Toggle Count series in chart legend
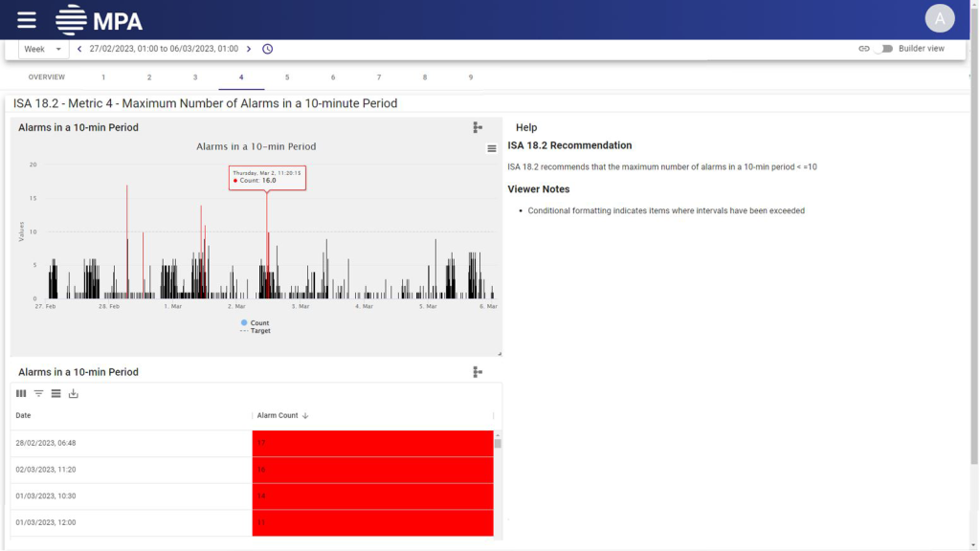The height and width of the screenshot is (551, 980). click(x=255, y=323)
